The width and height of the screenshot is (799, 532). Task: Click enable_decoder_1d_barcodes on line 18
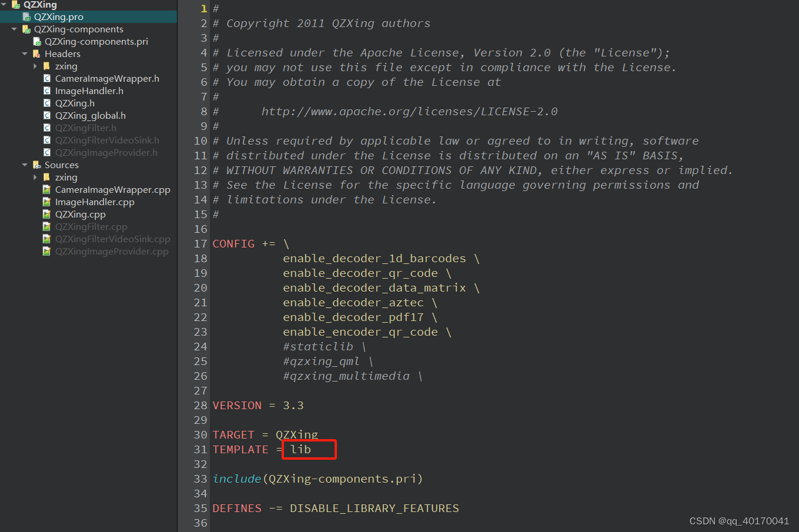[375, 258]
